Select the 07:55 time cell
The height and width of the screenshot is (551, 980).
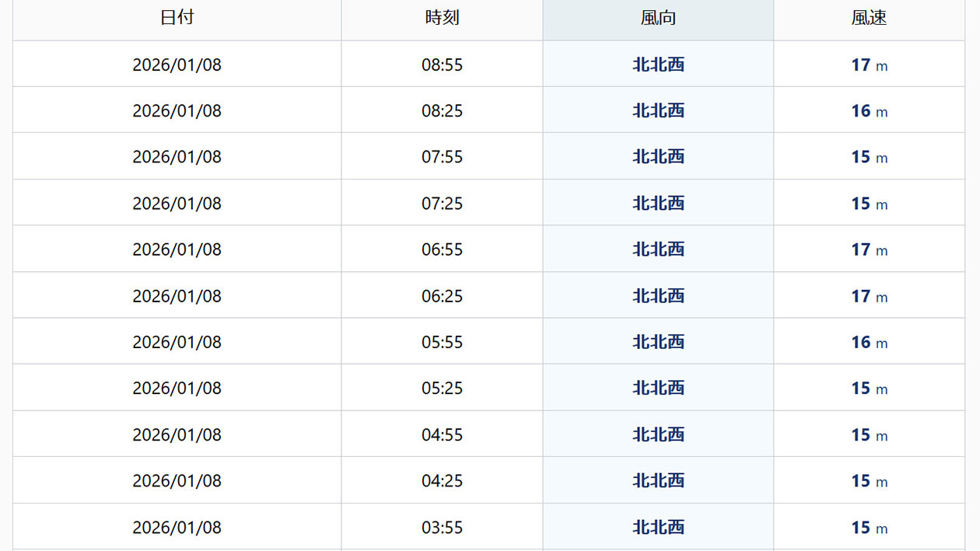(442, 157)
